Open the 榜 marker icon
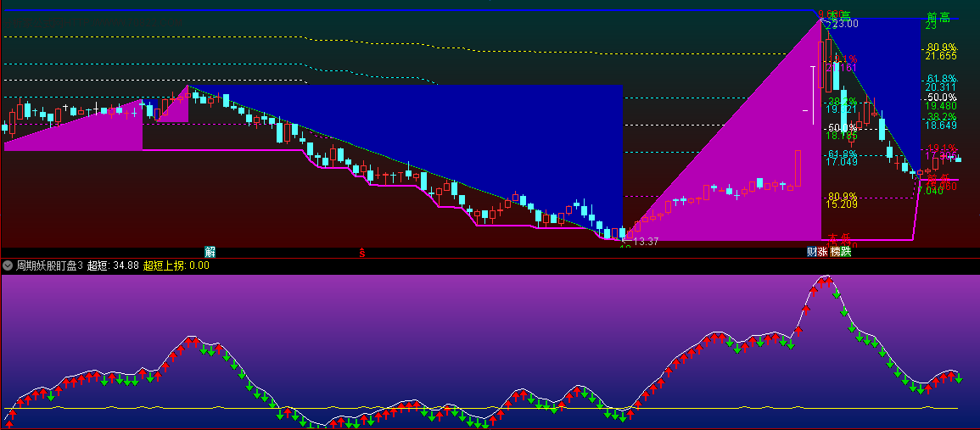The width and height of the screenshot is (980, 430). [835, 252]
